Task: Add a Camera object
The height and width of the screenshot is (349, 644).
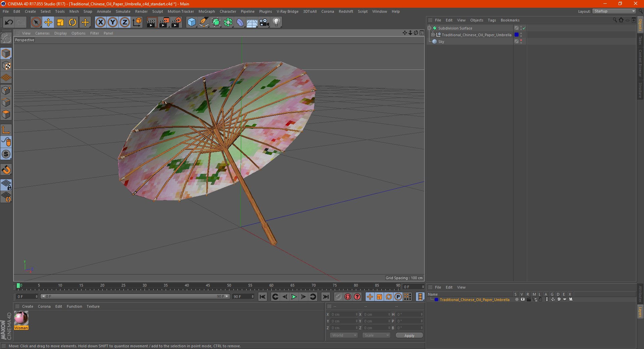Action: click(264, 22)
